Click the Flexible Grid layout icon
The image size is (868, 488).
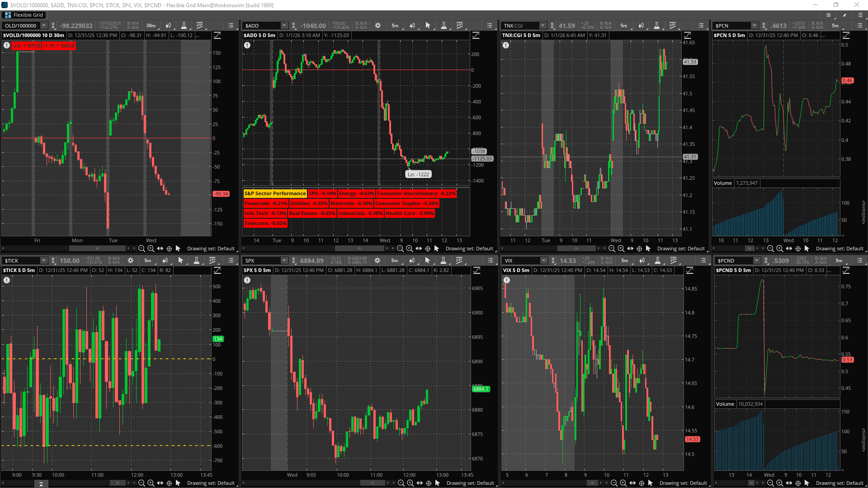click(8, 15)
